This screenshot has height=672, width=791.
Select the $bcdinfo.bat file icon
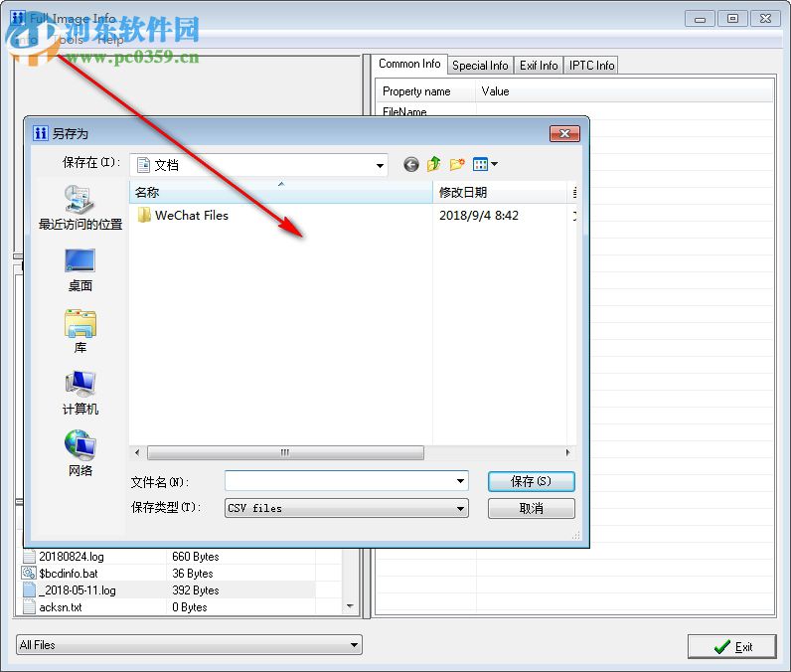29,574
